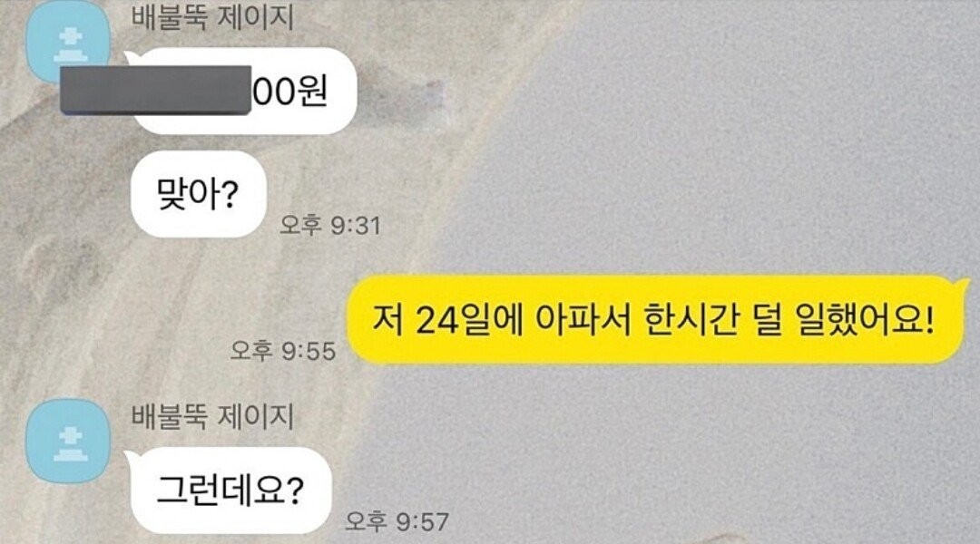Screen dimensions: 980x544
Task: Click the 오후 9:55 timestamp
Action: [283, 351]
